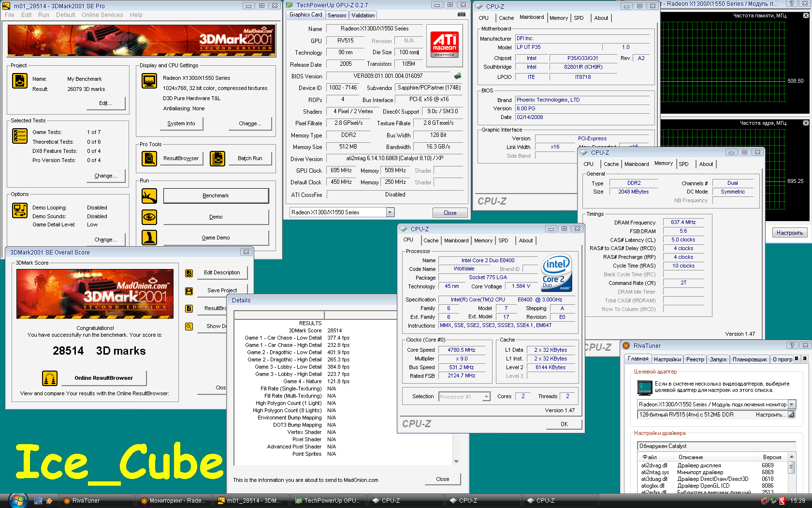This screenshot has width=812, height=508.
Task: Click the GPU-Z screenshot camera icon
Action: click(x=462, y=15)
